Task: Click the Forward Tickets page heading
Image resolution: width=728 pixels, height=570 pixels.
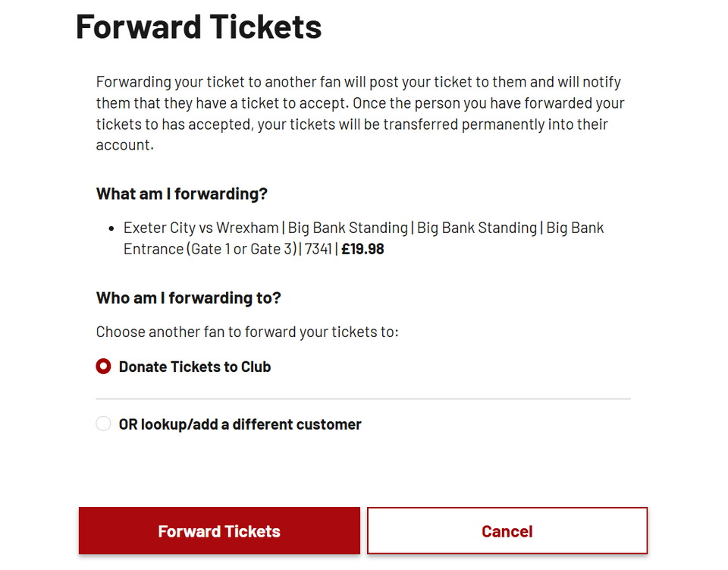Action: pyautogui.click(x=197, y=27)
